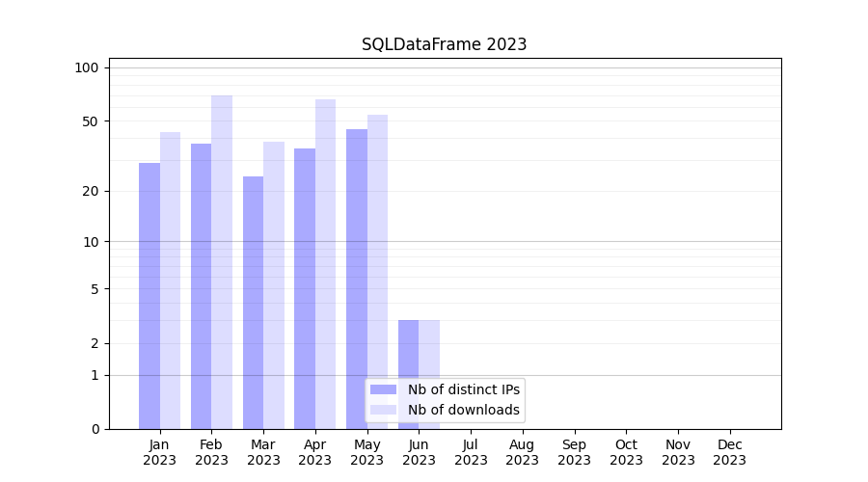Click the top of June distinct IPs bar
This screenshot has width=868, height=482.
[x=408, y=322]
